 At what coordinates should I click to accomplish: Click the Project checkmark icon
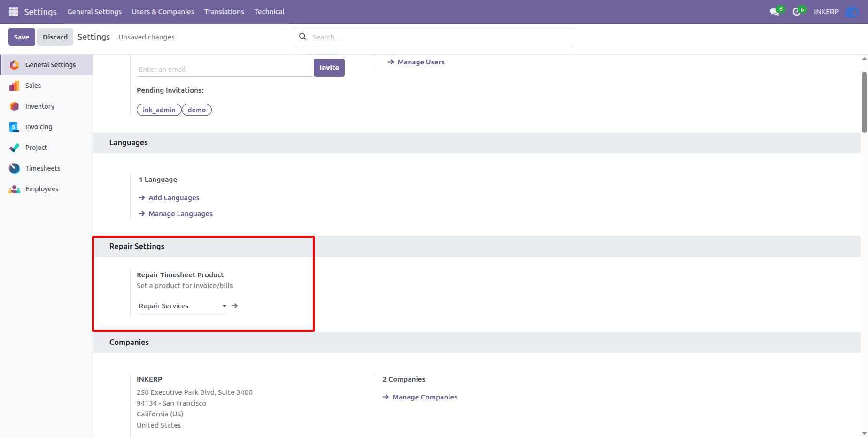[x=15, y=148]
